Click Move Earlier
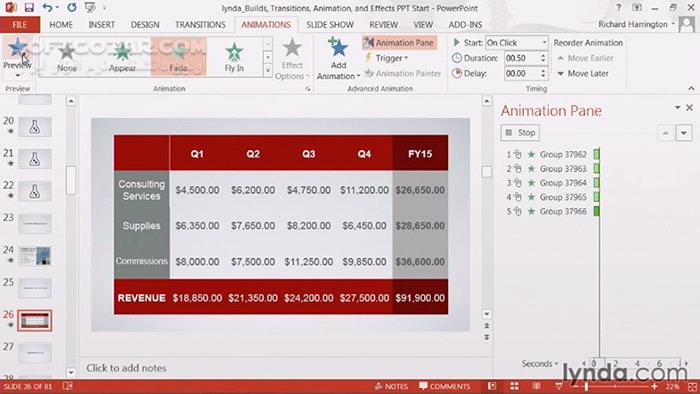 (x=585, y=58)
